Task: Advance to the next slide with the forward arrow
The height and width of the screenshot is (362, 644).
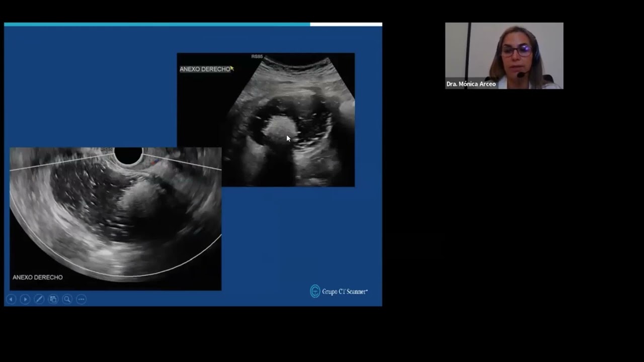Action: [25, 299]
